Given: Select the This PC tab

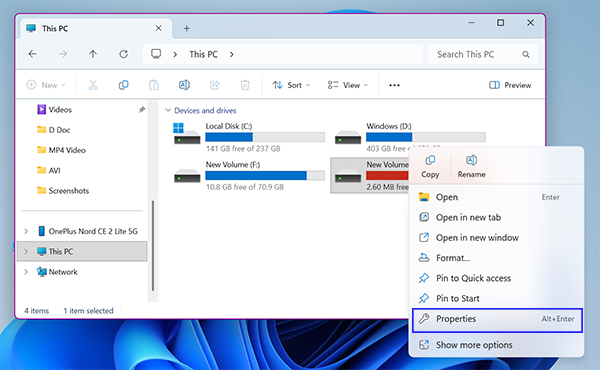Looking at the screenshot, I should pyautogui.click(x=96, y=28).
